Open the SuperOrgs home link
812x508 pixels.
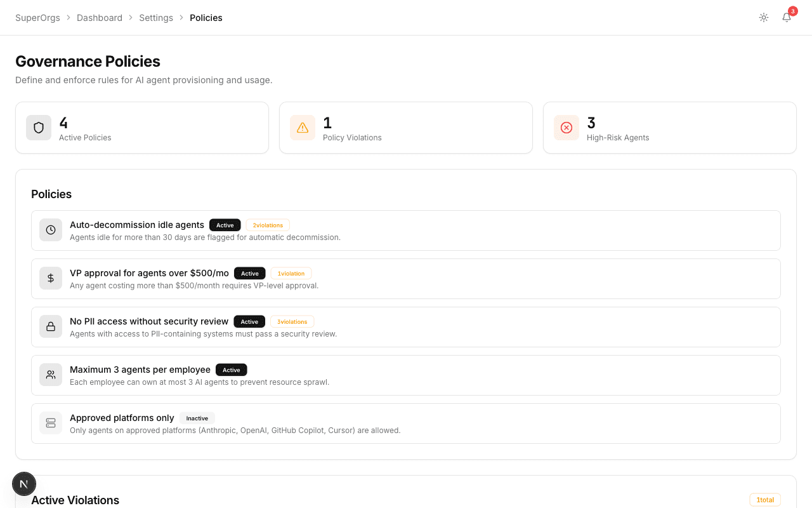coord(37,18)
